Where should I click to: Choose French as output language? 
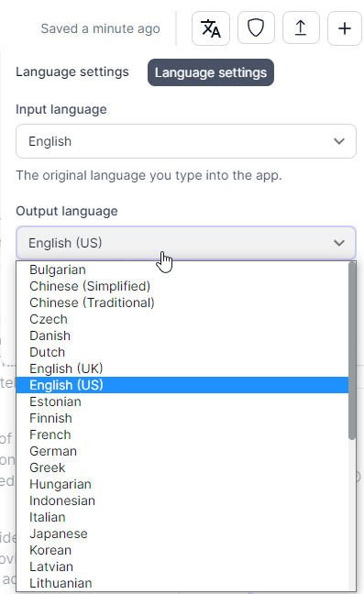click(182, 434)
